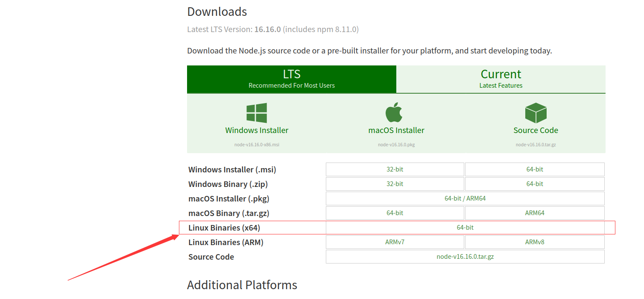Download Windows Binary (.zip) 64-bit

click(x=535, y=184)
